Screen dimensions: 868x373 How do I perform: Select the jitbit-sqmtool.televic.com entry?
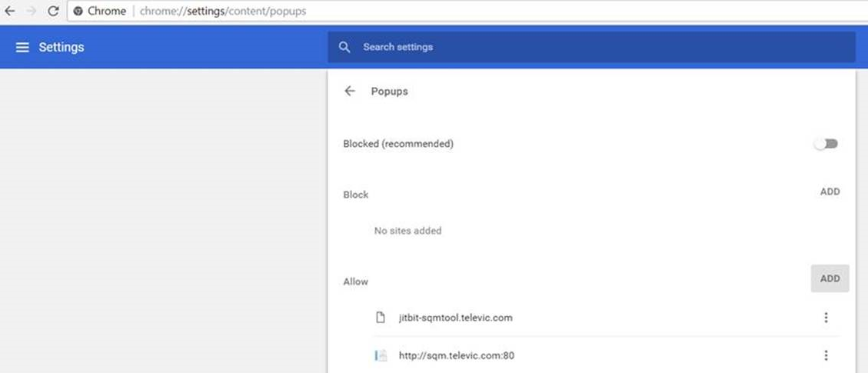click(455, 318)
